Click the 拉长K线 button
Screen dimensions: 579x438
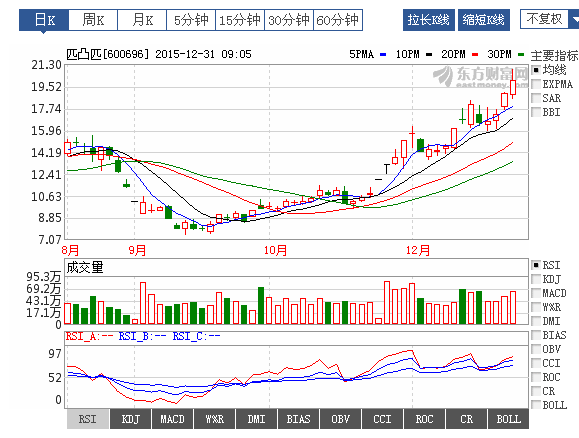[x=429, y=20]
